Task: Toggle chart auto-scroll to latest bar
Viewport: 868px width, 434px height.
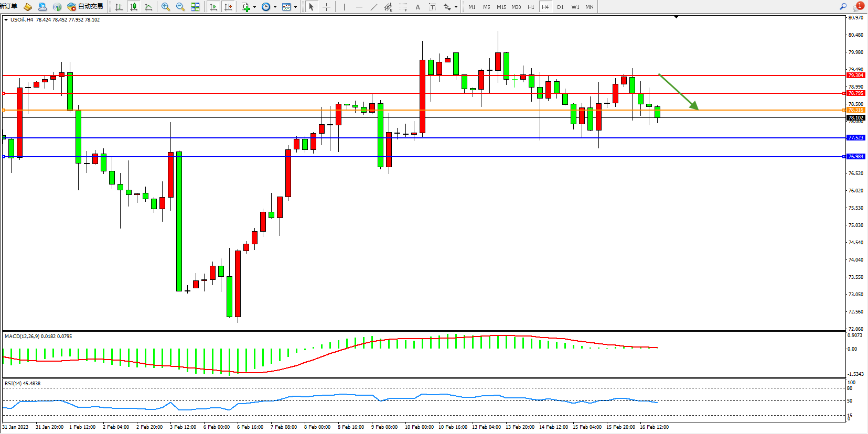Action: tap(213, 7)
